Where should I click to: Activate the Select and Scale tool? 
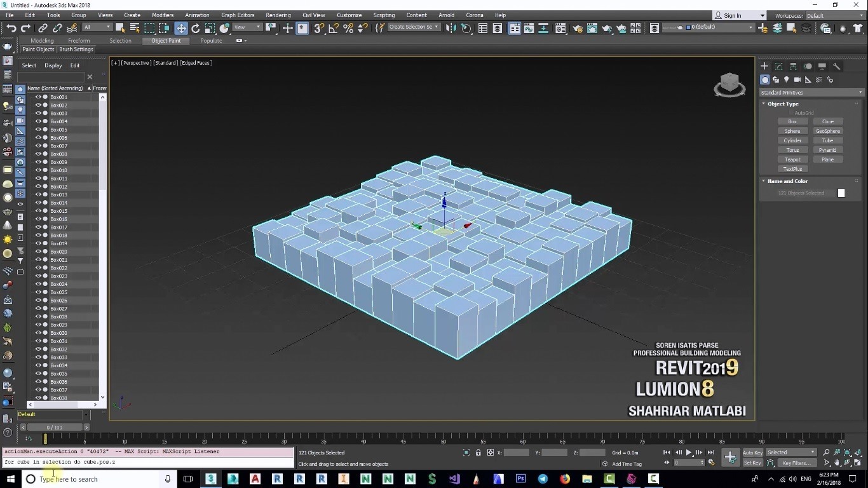(x=210, y=28)
